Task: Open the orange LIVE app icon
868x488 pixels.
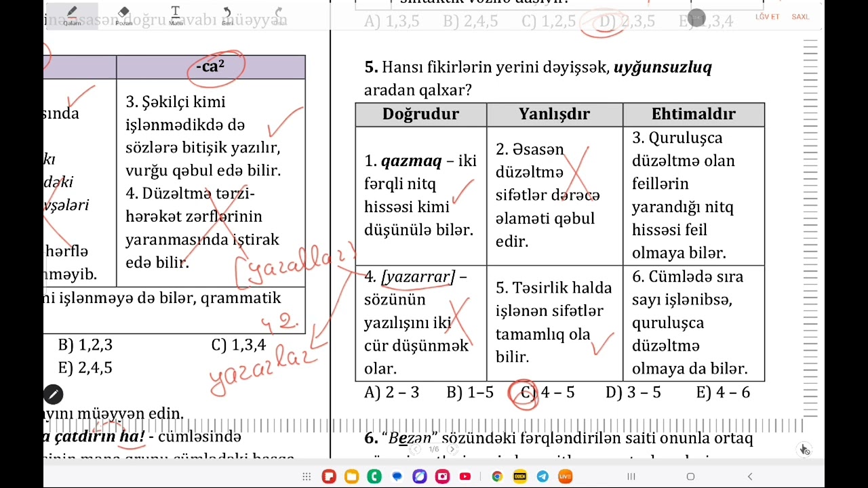Action: point(565,476)
